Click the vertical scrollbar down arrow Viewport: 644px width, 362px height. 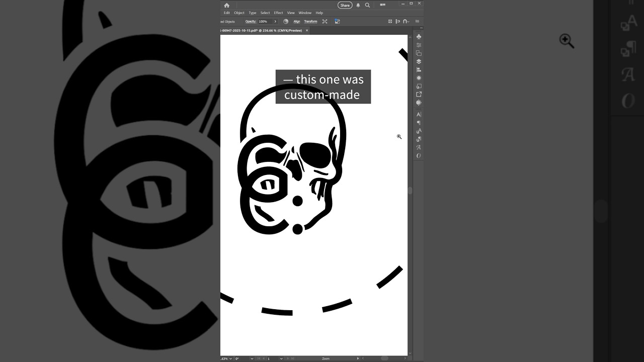[410, 353]
